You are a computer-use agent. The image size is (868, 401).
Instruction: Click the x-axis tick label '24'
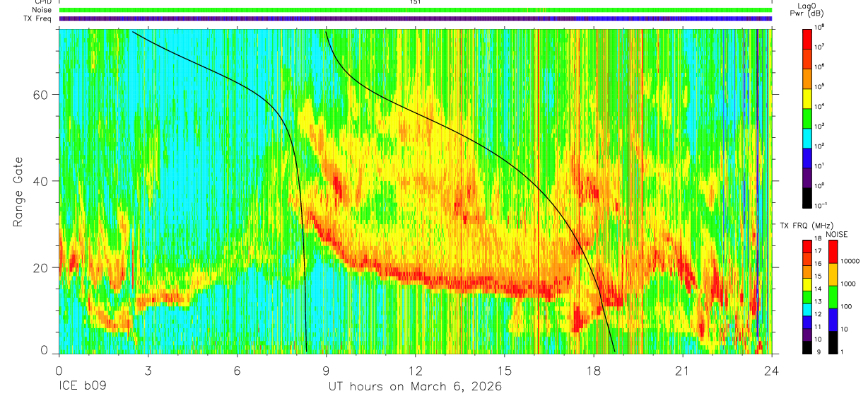pos(772,371)
